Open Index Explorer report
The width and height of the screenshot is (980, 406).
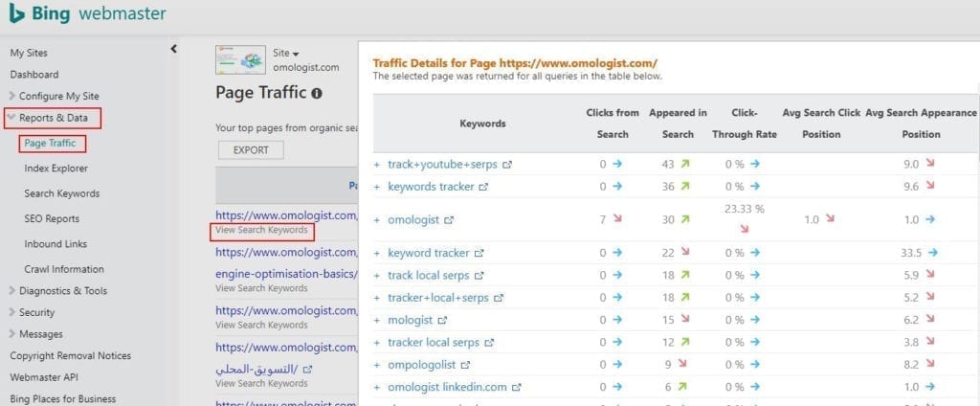[56, 169]
